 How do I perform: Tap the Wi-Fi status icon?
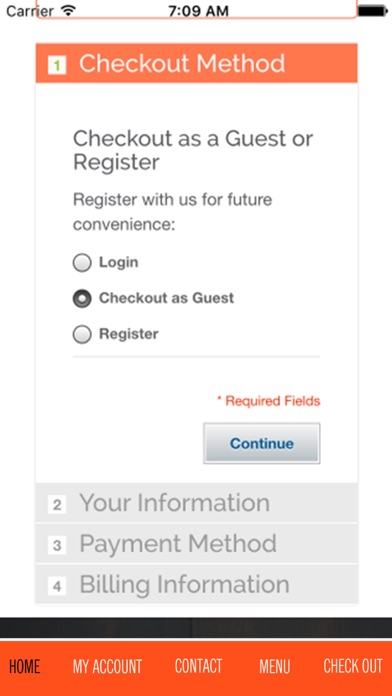coord(68,11)
